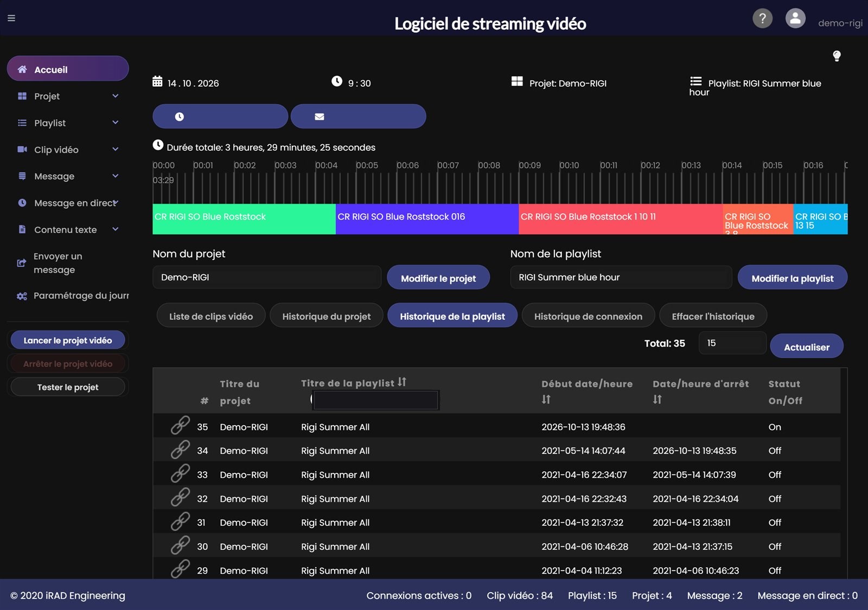The height and width of the screenshot is (610, 868).
Task: Open link icon for row 32
Action: click(180, 497)
